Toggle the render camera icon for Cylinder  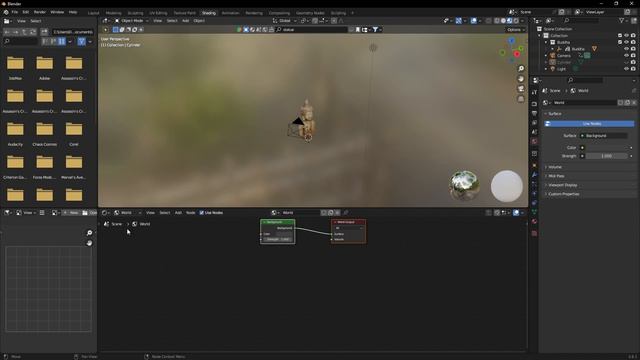(633, 62)
